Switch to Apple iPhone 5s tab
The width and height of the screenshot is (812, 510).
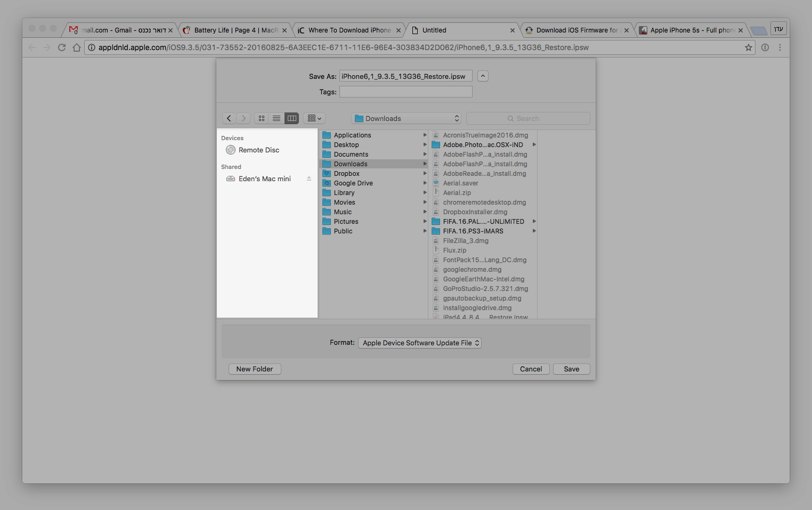[x=691, y=30]
